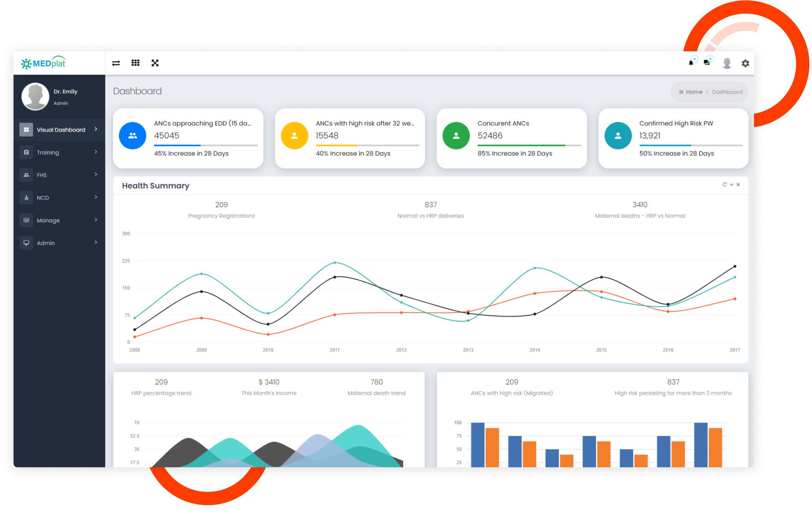Screen dimensions: 812x514
Task: Expand the Admin sidebar chevron
Action: (96, 243)
